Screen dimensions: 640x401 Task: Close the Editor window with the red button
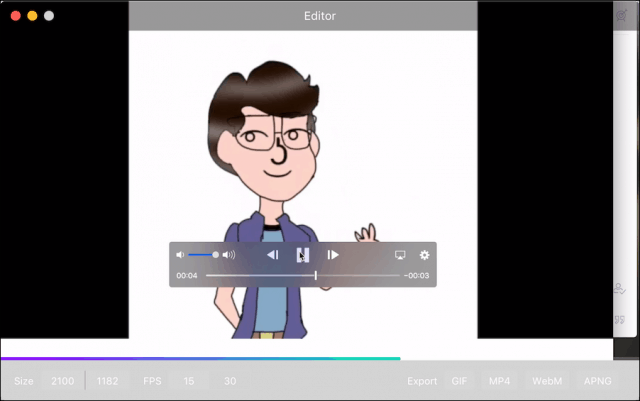click(16, 16)
